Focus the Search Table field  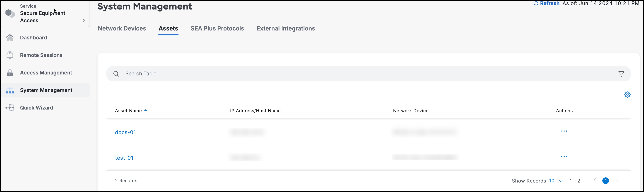[x=368, y=74]
